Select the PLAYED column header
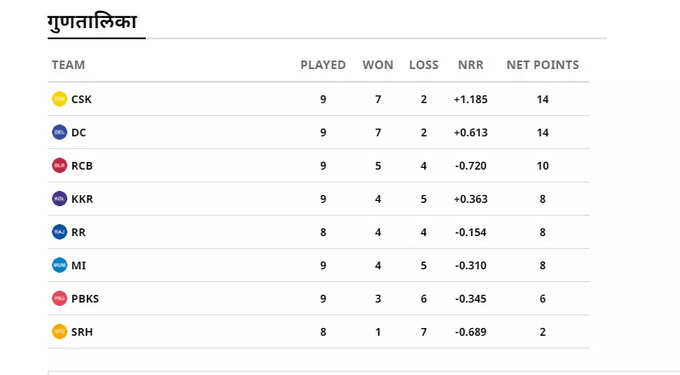The height and width of the screenshot is (375, 680). pyautogui.click(x=323, y=65)
